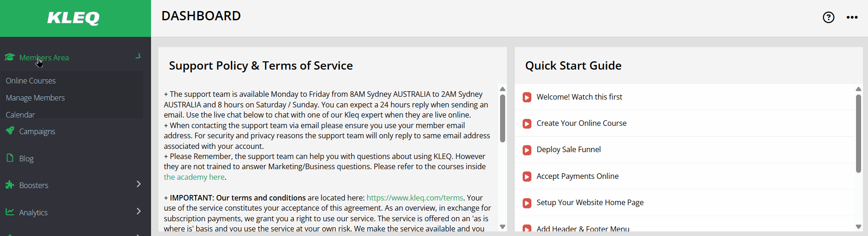Open the Calendar sidebar item
This screenshot has height=236, width=868.
coord(20,114)
